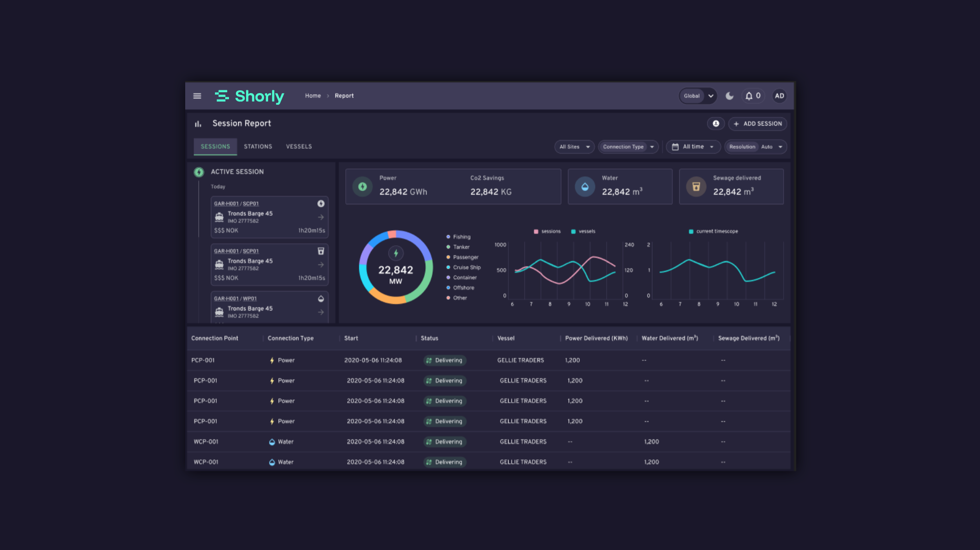Toggle the vessels series in chart legend
980x550 pixels.
(x=583, y=231)
